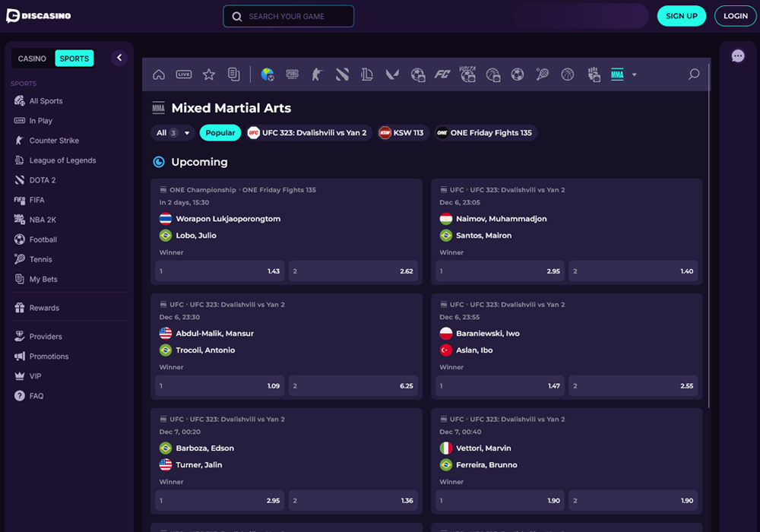This screenshot has width=760, height=532.
Task: Open League of Legends in sidebar
Action: point(62,160)
